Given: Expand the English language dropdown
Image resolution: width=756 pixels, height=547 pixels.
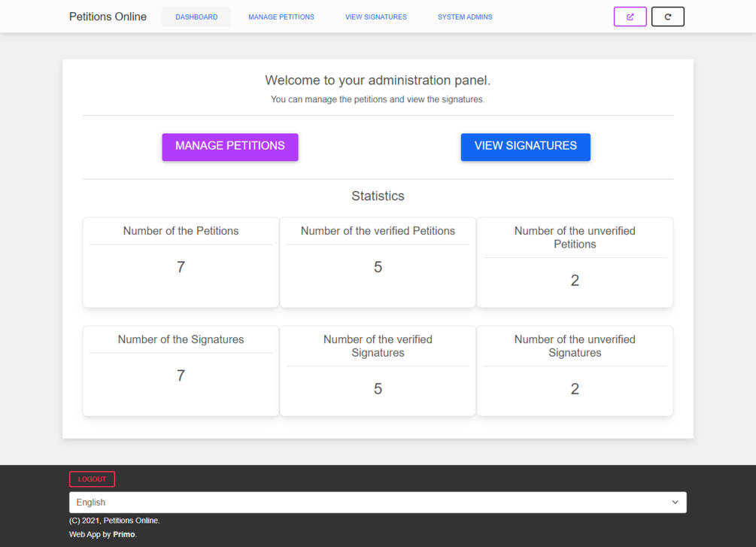Looking at the screenshot, I should [x=378, y=502].
